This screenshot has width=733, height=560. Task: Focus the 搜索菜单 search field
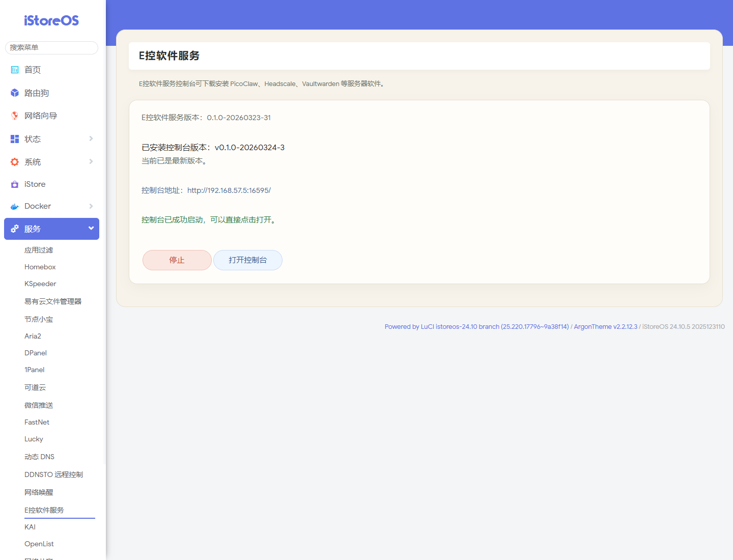(x=51, y=47)
